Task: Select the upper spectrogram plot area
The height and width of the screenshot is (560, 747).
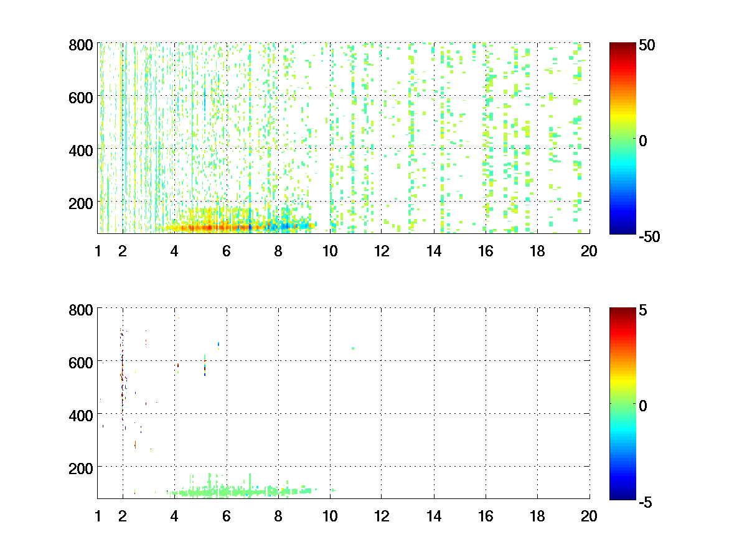Action: coord(344,138)
